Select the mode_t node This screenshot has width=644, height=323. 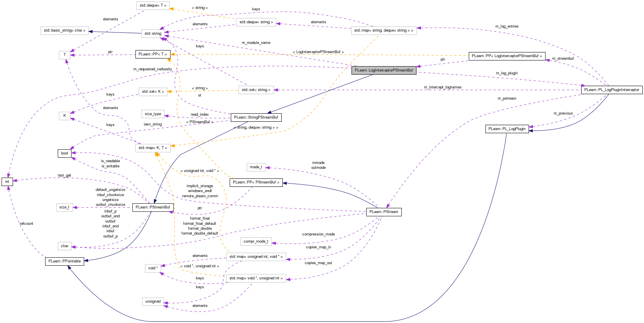pyautogui.click(x=256, y=167)
